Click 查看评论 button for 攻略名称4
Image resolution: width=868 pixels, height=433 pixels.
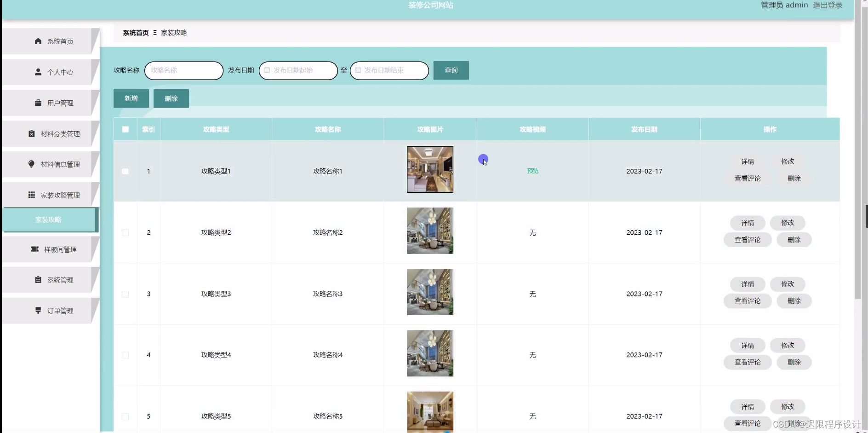(x=748, y=362)
